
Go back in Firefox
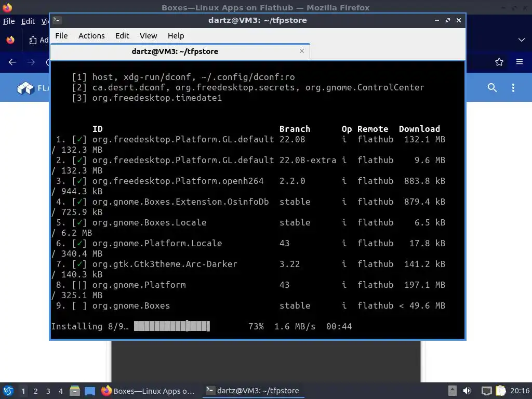(x=12, y=62)
